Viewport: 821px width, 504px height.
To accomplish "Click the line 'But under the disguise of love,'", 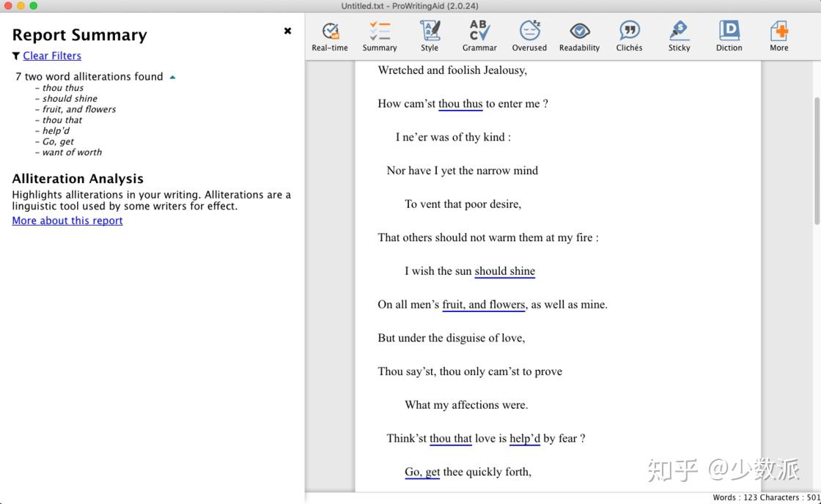I will [x=452, y=338].
